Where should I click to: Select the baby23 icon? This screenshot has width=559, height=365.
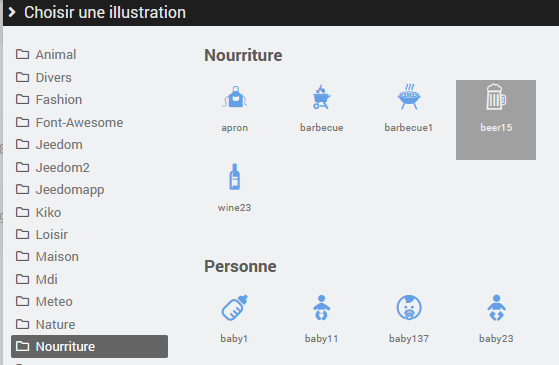point(496,308)
